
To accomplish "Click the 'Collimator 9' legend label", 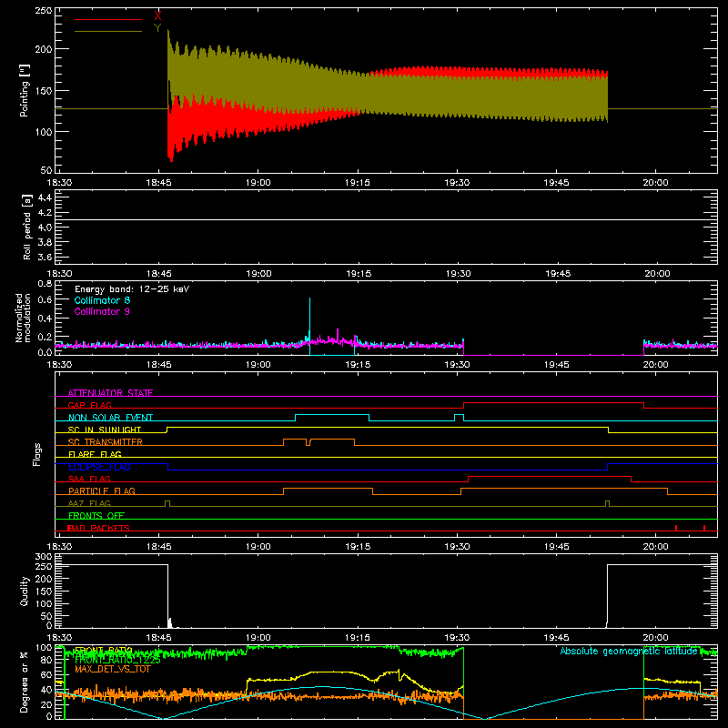I will tap(102, 311).
